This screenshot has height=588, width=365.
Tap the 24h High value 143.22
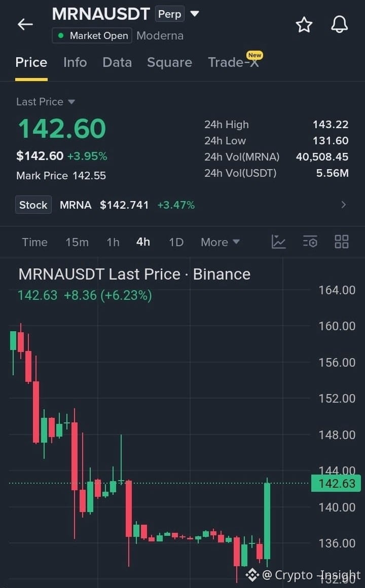click(331, 125)
